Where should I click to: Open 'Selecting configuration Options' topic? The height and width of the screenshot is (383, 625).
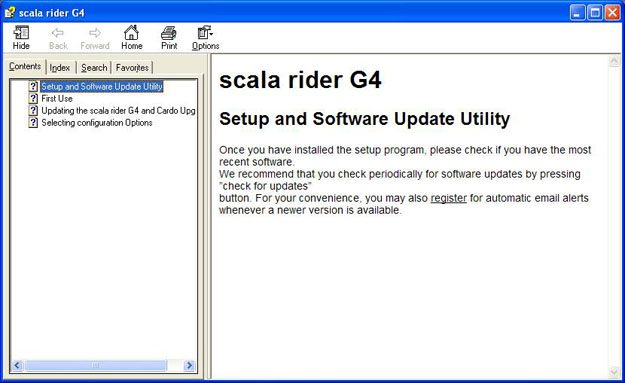point(97,123)
